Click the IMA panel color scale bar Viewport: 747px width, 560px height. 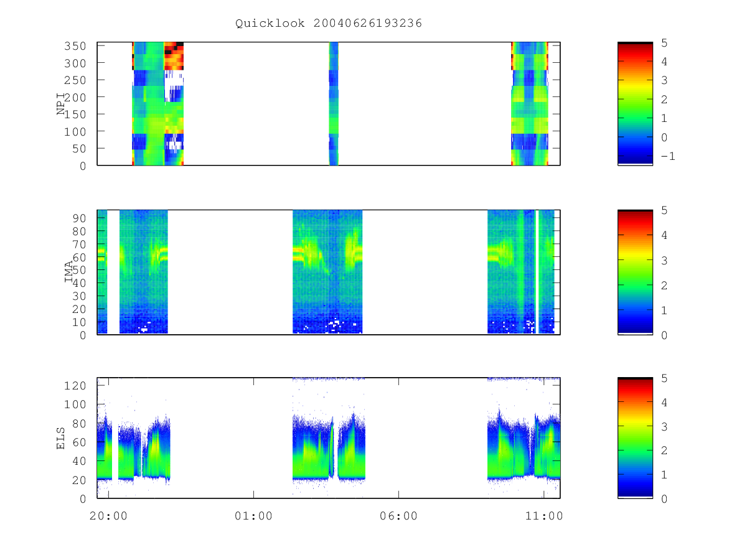(x=635, y=272)
